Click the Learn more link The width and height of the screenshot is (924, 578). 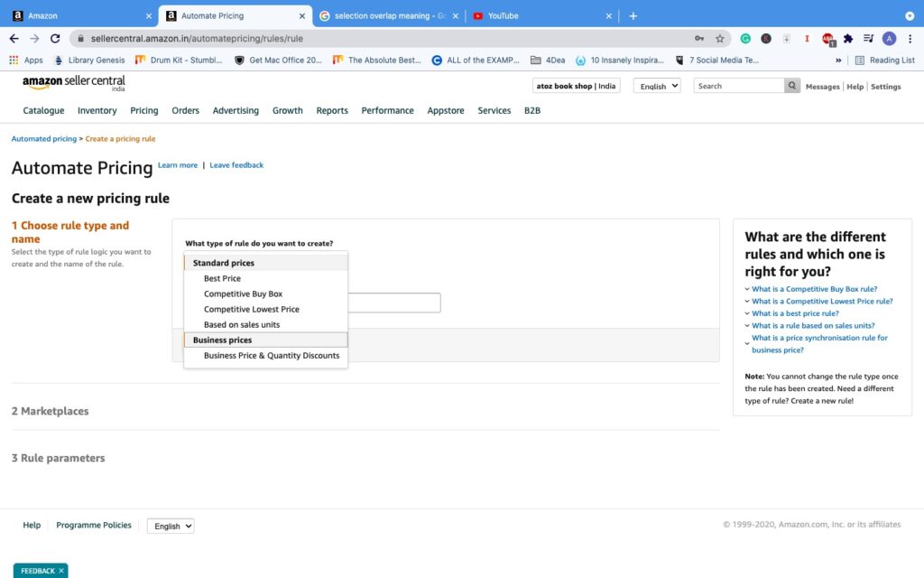point(178,165)
